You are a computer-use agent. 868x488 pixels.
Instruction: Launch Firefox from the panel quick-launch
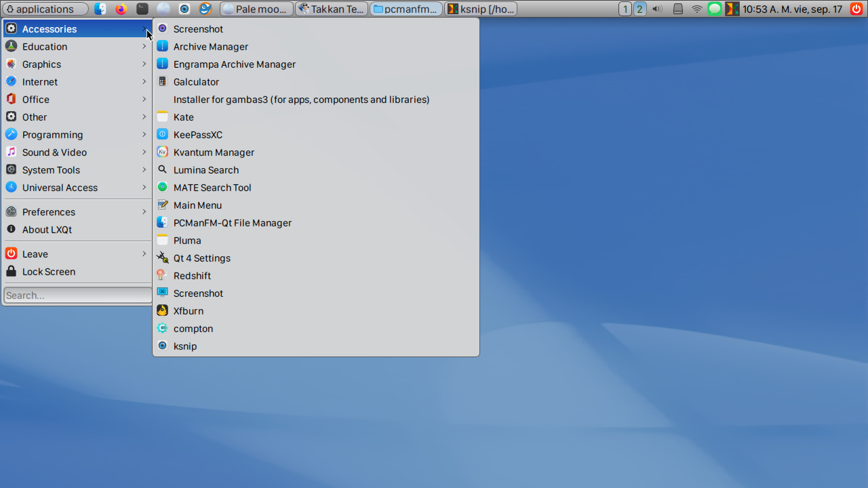coord(121,9)
